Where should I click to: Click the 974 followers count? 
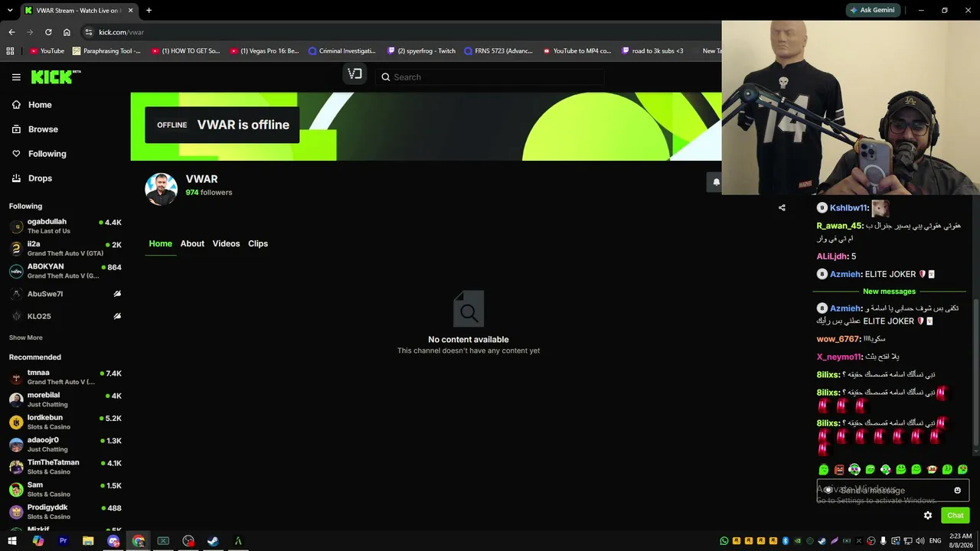pos(208,193)
